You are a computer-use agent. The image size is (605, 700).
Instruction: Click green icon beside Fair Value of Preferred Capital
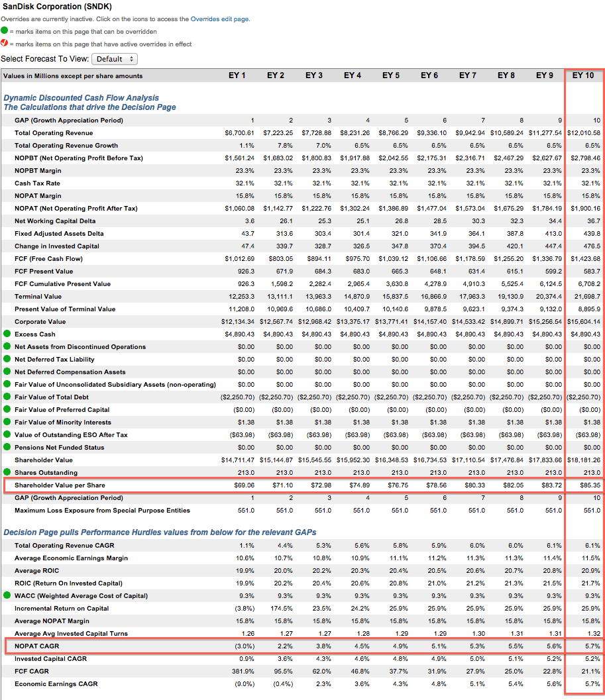[7, 409]
